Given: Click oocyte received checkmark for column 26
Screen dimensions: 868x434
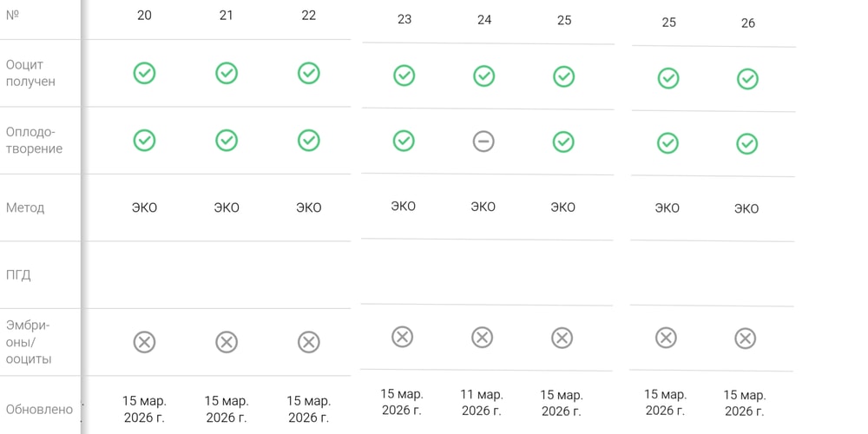Looking at the screenshot, I should click(x=748, y=79).
